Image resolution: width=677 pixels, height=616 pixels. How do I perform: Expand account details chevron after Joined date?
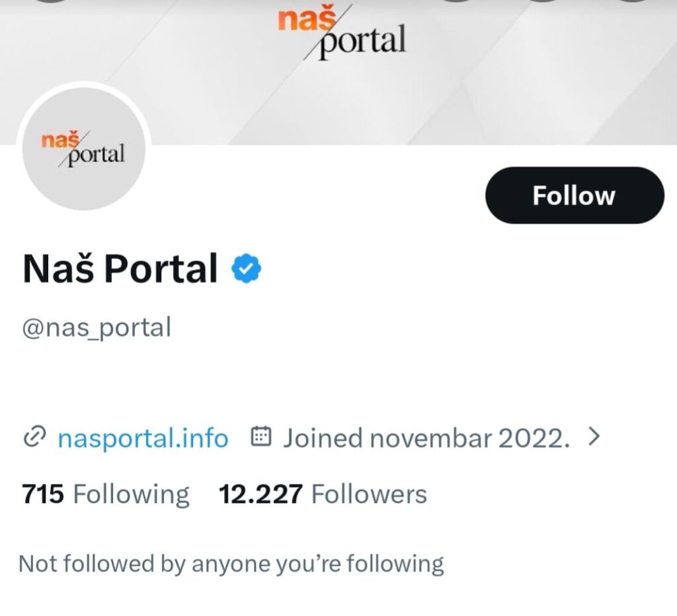click(594, 436)
